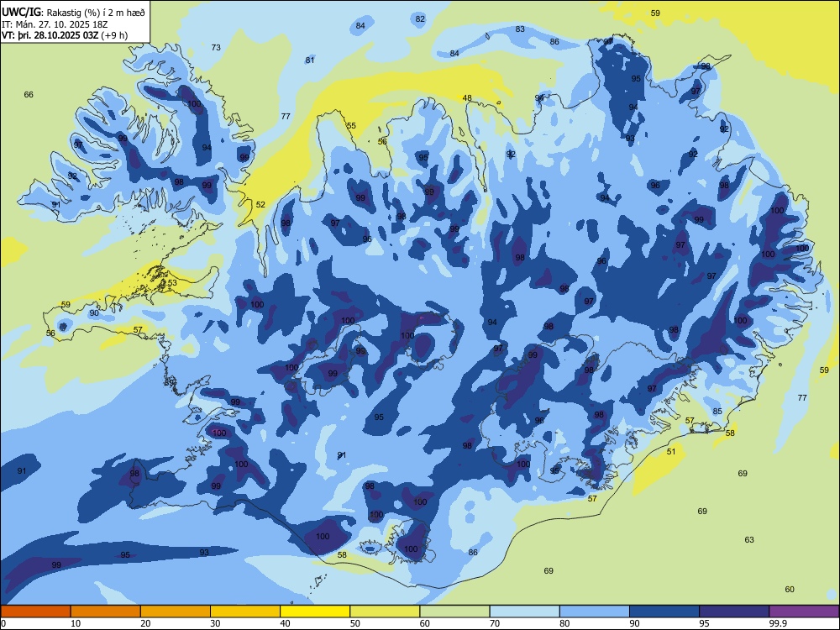
Task: Click the map humidity value '73'
Action: point(216,48)
